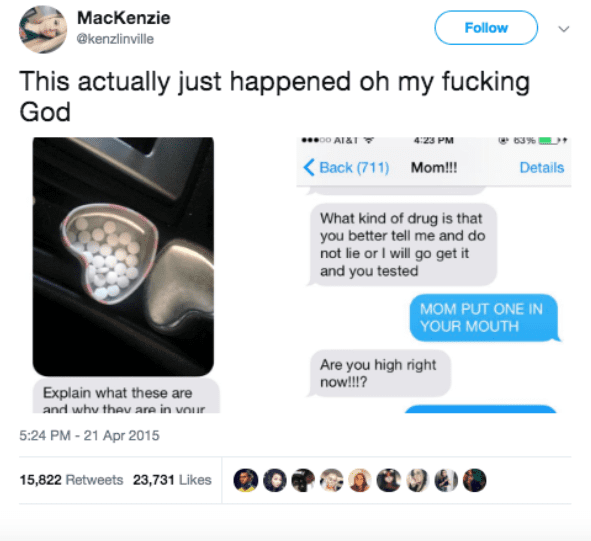Expand the tweet options chevron

click(x=563, y=29)
